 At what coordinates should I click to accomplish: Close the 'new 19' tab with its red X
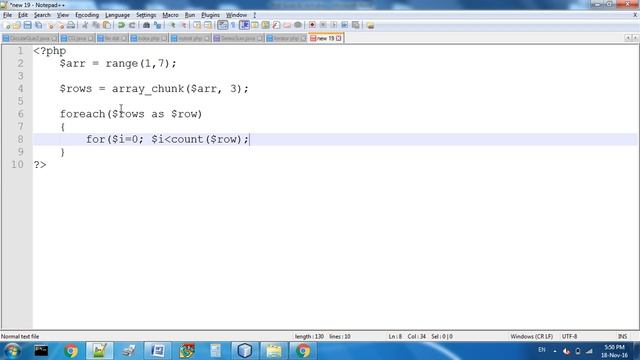click(x=339, y=38)
